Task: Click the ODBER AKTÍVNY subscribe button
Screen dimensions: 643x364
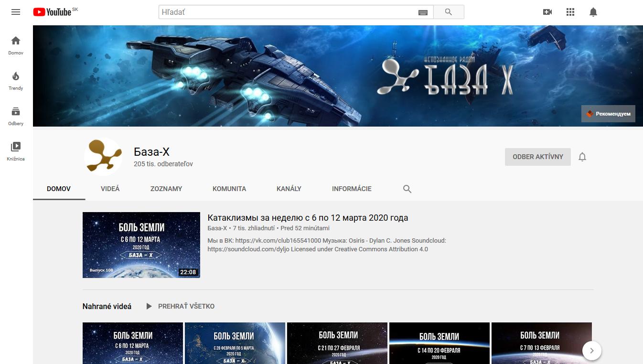Action: click(x=538, y=157)
